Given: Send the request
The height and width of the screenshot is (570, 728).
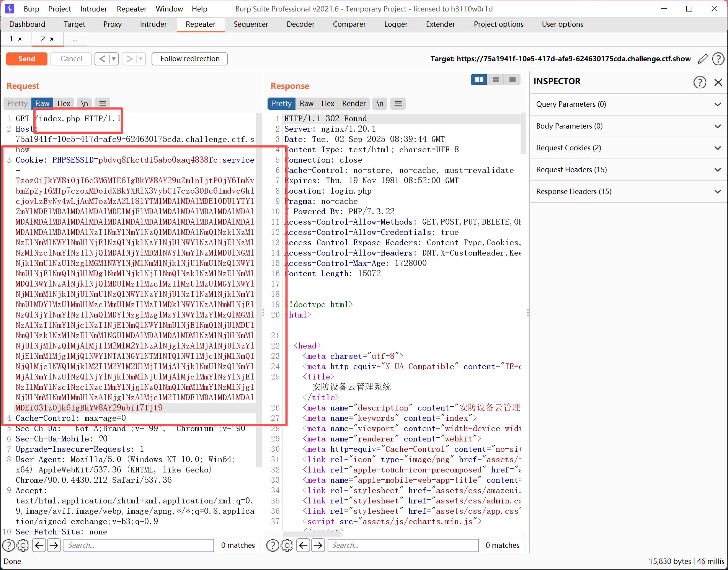Looking at the screenshot, I should pos(27,59).
